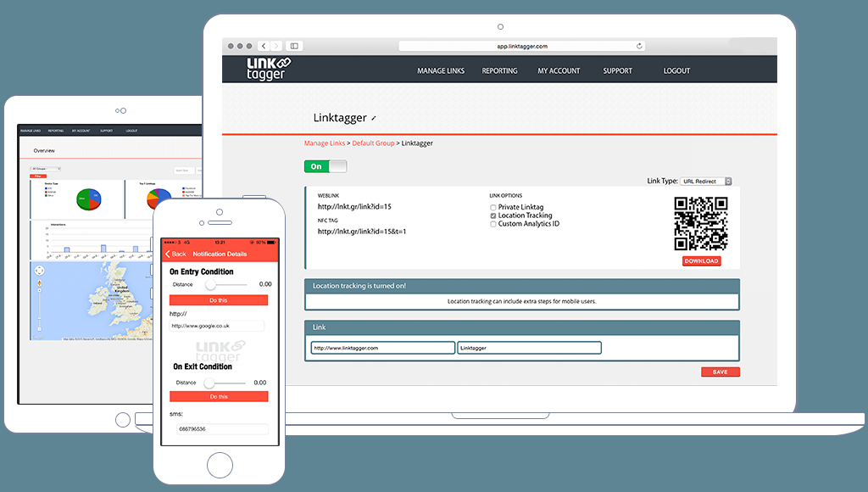
Task: Open Support in the laptop navigation
Action: coord(617,71)
